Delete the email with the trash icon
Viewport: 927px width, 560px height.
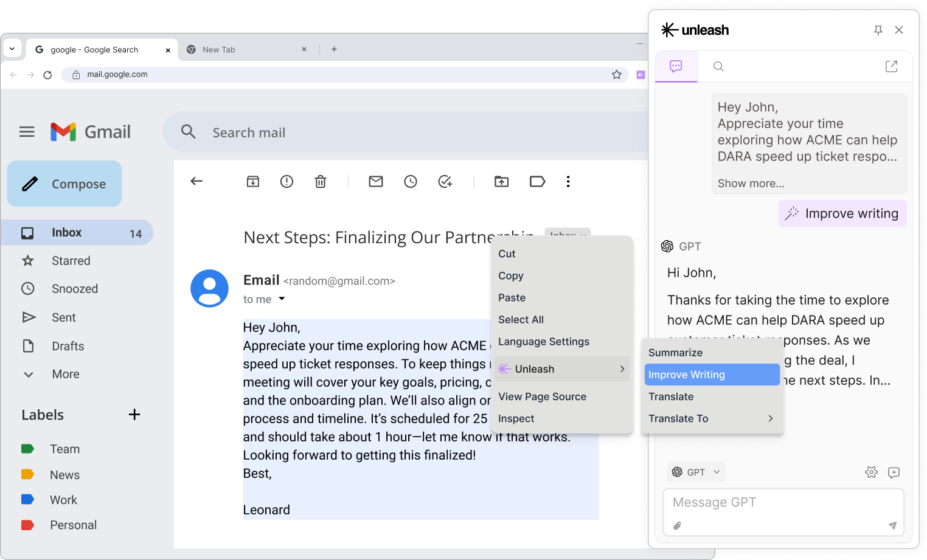click(321, 181)
